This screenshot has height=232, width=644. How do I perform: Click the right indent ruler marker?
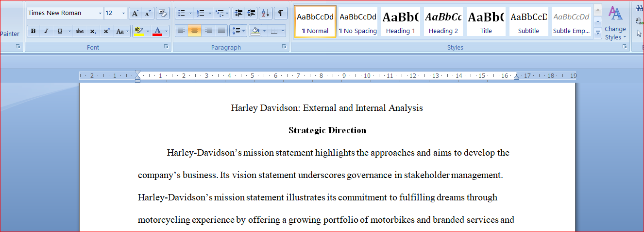click(516, 77)
